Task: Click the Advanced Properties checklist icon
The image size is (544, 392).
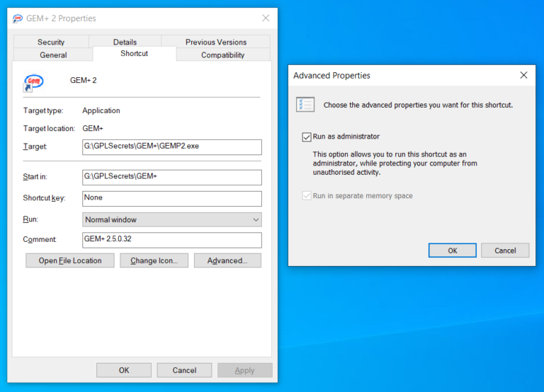Action: (x=305, y=105)
